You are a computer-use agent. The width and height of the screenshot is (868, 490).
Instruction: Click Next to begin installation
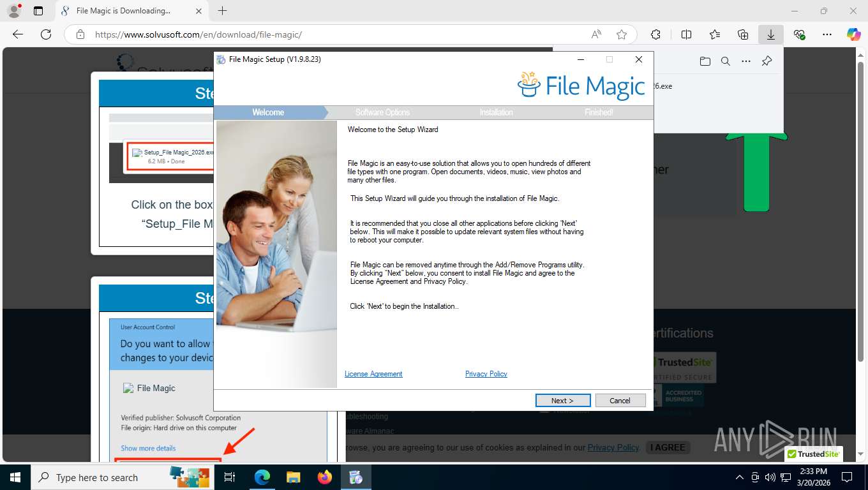[563, 400]
